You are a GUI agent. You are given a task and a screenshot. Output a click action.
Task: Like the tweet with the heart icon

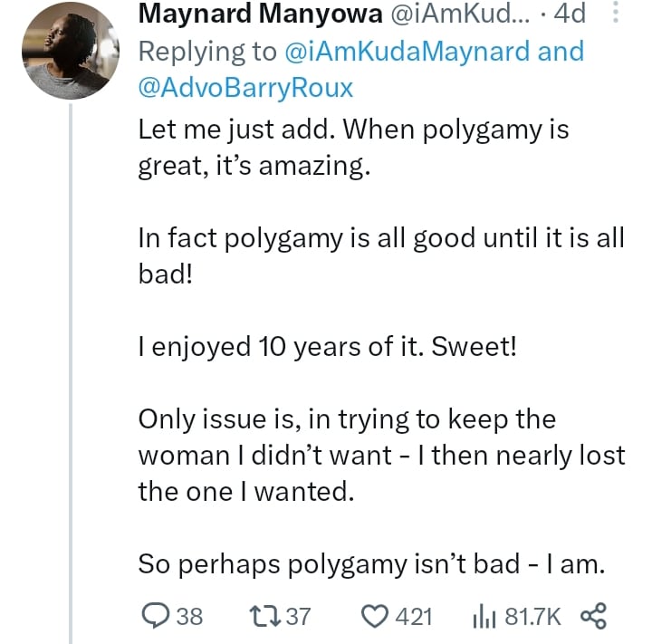[x=374, y=617]
